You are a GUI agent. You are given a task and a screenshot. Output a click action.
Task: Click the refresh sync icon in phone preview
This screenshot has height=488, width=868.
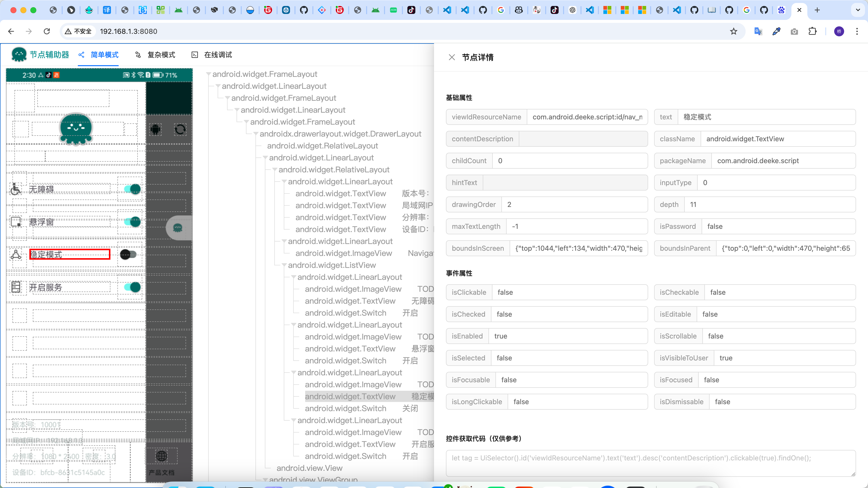(x=180, y=129)
